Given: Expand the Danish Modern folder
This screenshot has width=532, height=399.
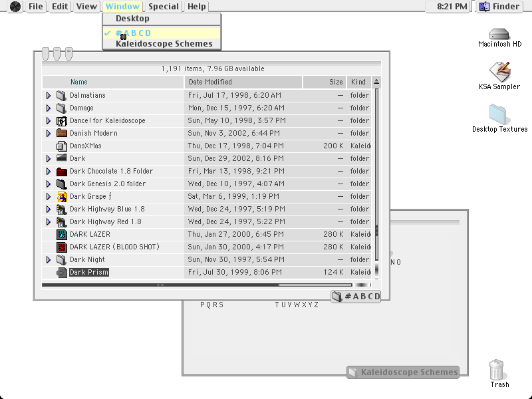Looking at the screenshot, I should 48,134.
